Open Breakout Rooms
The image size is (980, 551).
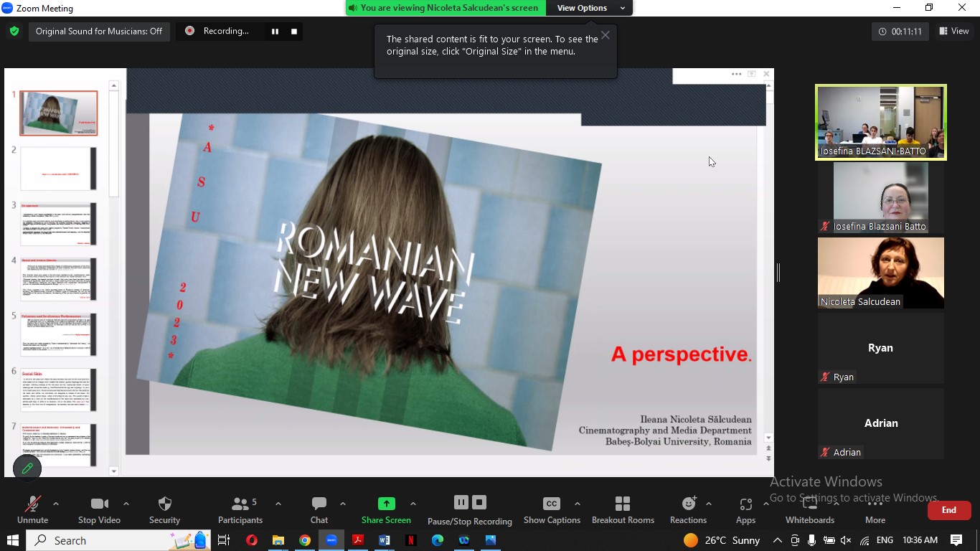(x=623, y=510)
